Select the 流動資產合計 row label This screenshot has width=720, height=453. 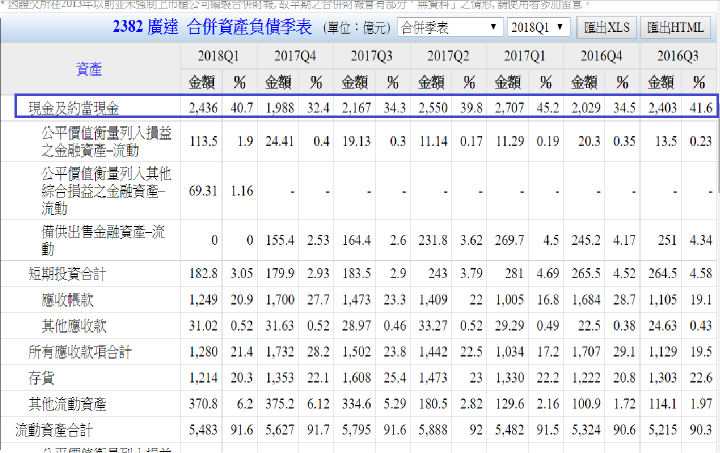[54, 430]
